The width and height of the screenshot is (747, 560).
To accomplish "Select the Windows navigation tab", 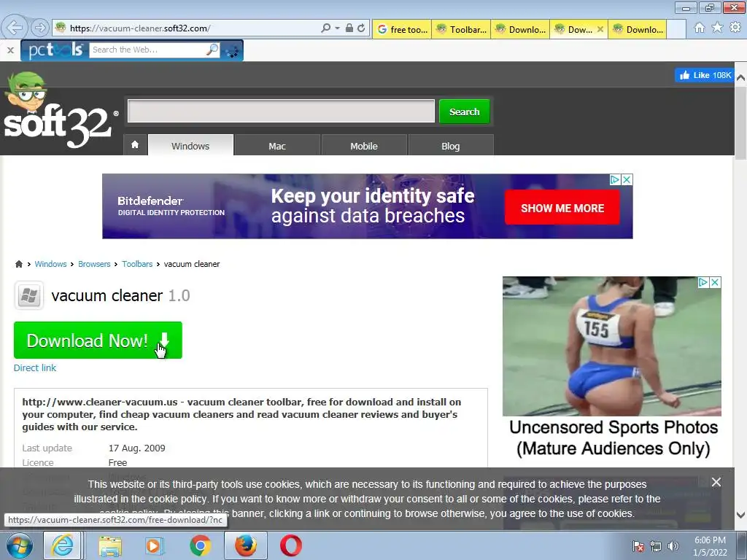I will [190, 146].
